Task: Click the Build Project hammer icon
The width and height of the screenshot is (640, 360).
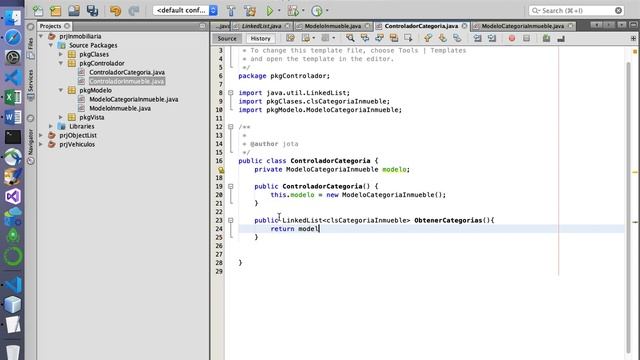Action: [231, 11]
